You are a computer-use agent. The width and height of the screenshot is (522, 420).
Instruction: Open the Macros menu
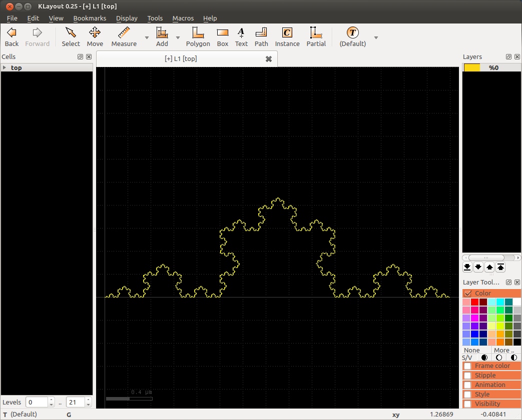183,18
